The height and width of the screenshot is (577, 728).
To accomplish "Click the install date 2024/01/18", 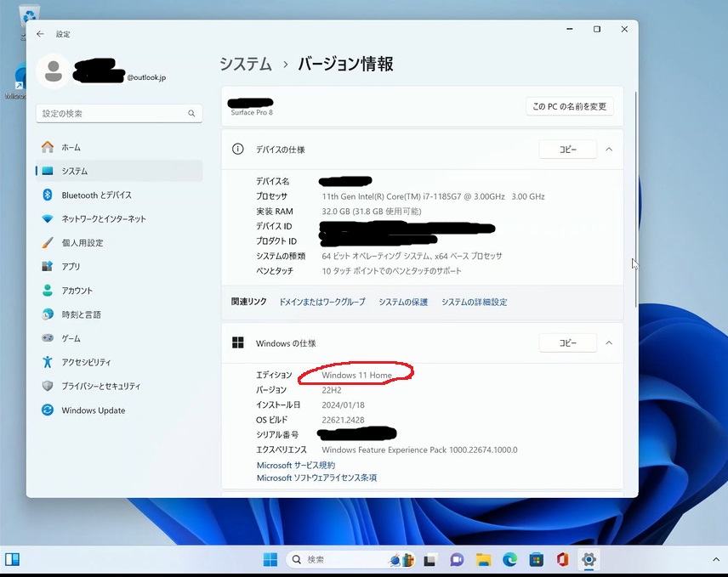I will tap(343, 405).
